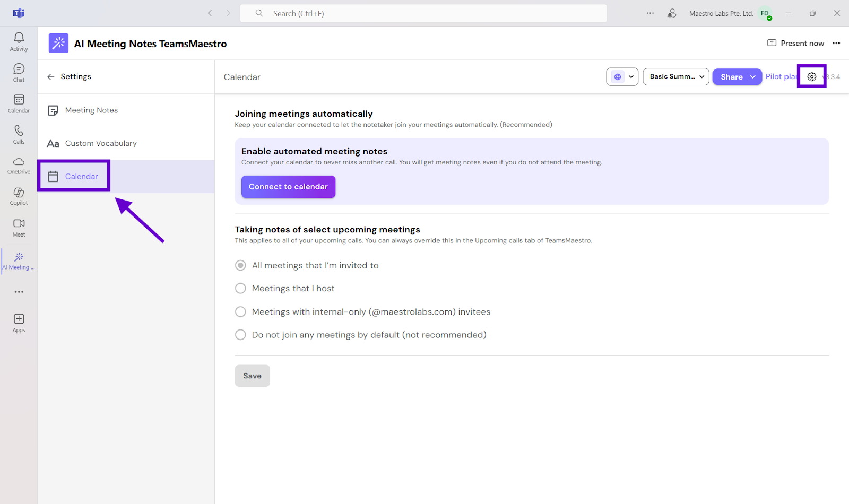This screenshot has width=849, height=504.
Task: Click Enable automated meeting notes heading
Action: pos(315,152)
